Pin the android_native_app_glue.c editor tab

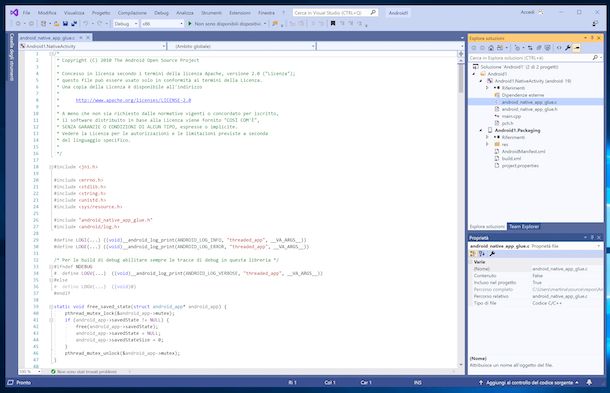coord(81,38)
